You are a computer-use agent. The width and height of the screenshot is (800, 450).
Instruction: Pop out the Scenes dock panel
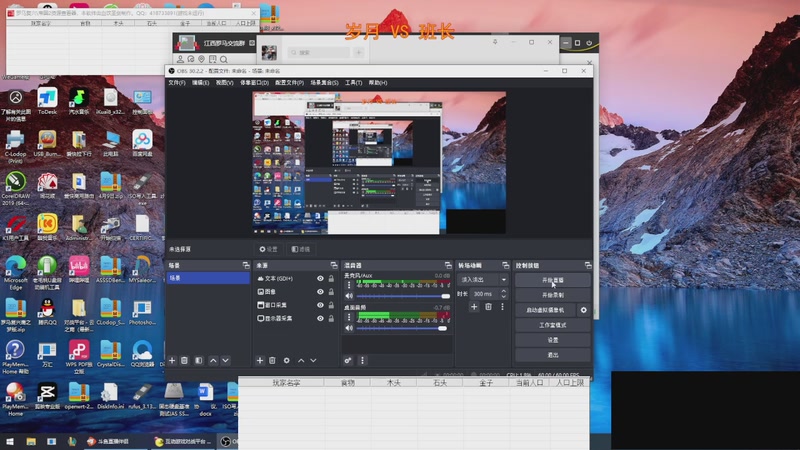tap(246, 265)
